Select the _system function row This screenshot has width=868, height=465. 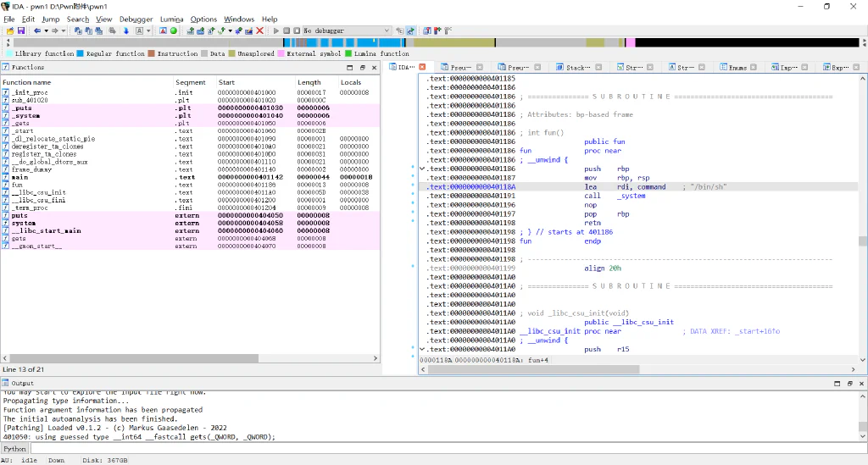pos(191,115)
